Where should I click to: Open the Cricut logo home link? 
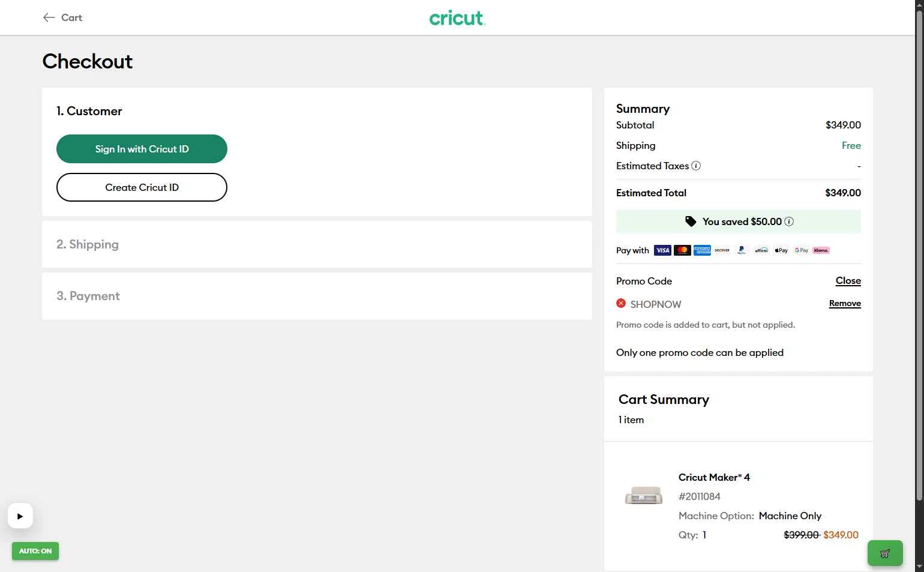click(x=457, y=18)
